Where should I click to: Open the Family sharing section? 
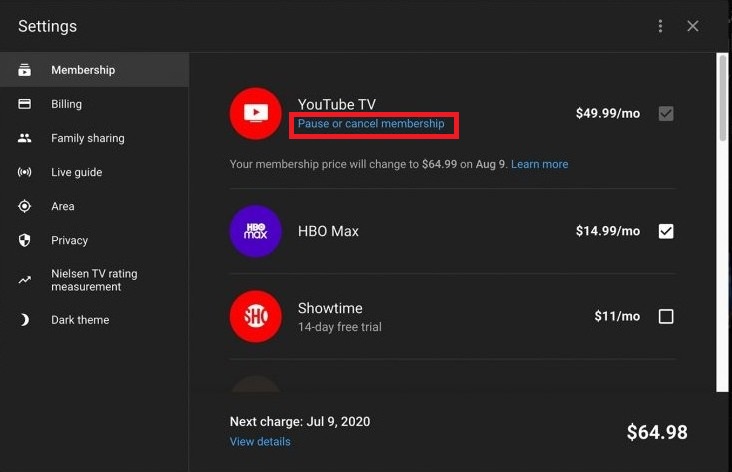87,138
